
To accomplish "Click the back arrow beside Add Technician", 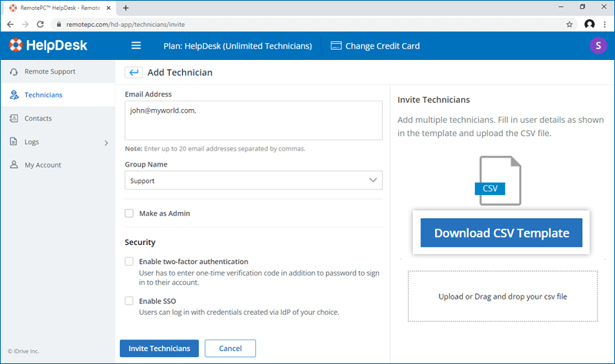I will (134, 72).
